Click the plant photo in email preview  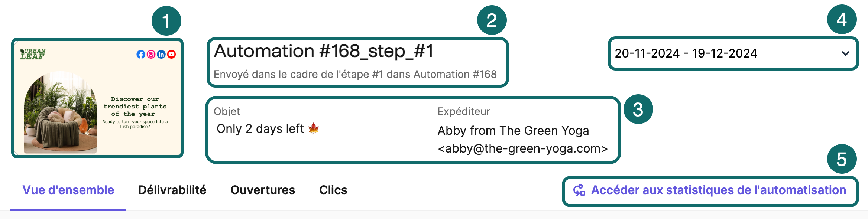pyautogui.click(x=60, y=112)
